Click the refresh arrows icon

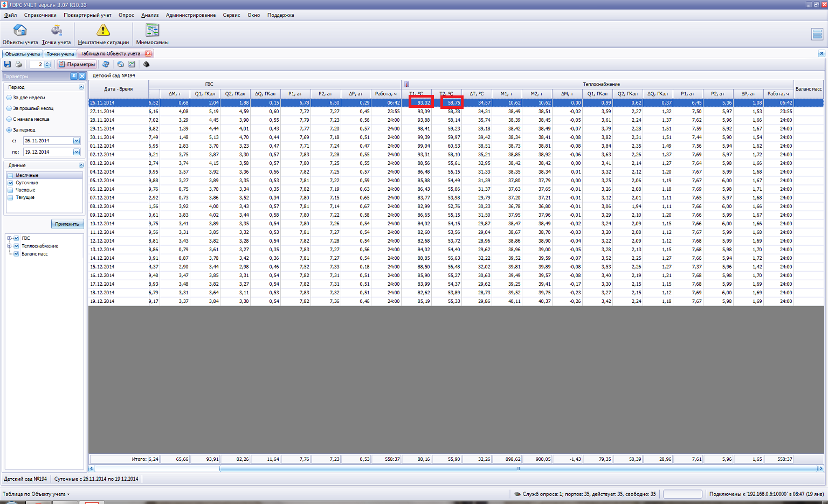[106, 64]
